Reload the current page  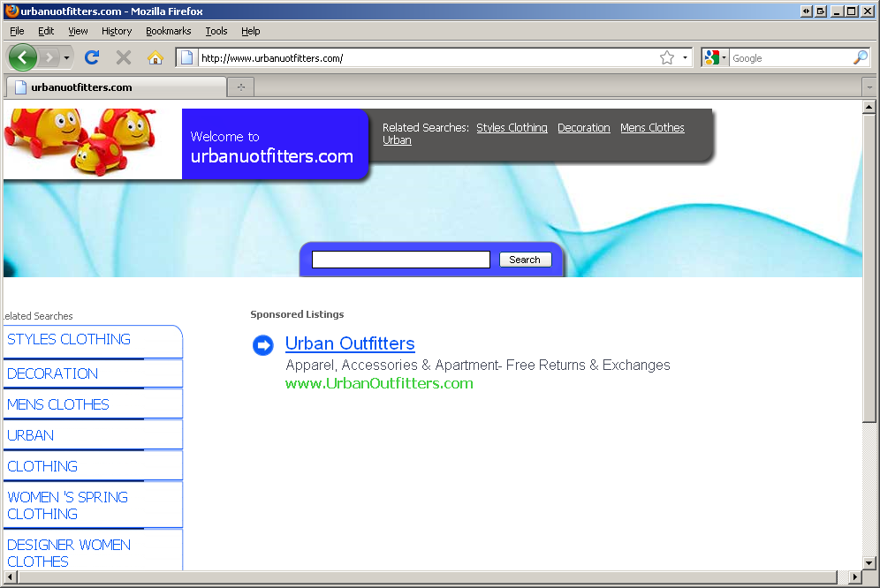tap(92, 57)
